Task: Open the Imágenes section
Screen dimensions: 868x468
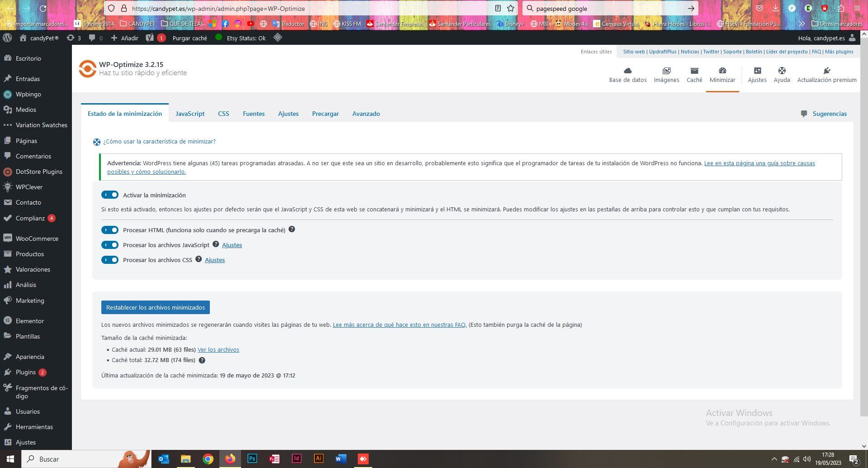Action: pos(666,75)
